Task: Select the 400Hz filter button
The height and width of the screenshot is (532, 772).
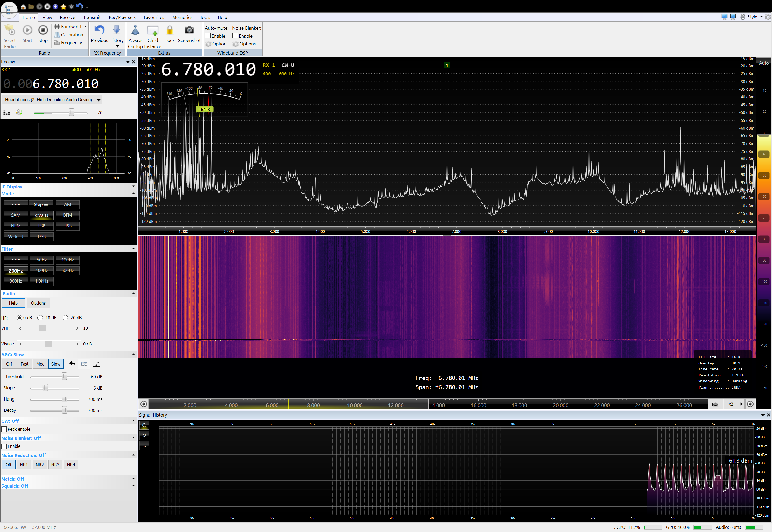Action: click(42, 270)
